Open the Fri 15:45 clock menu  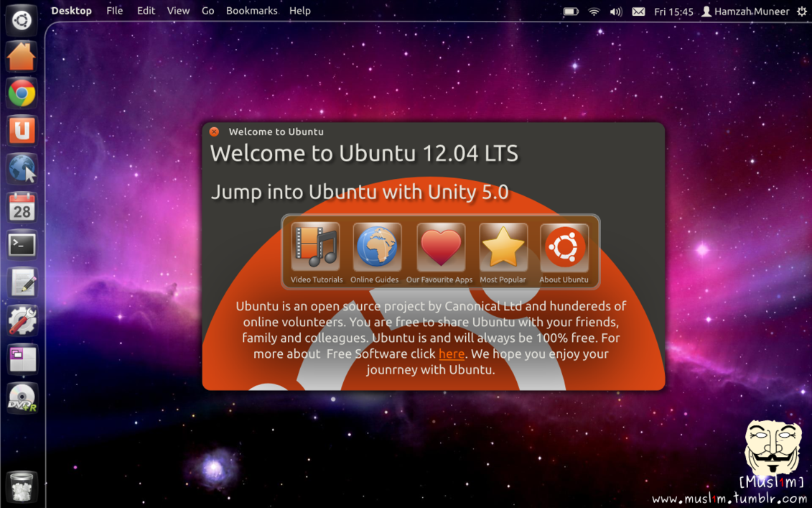(673, 11)
